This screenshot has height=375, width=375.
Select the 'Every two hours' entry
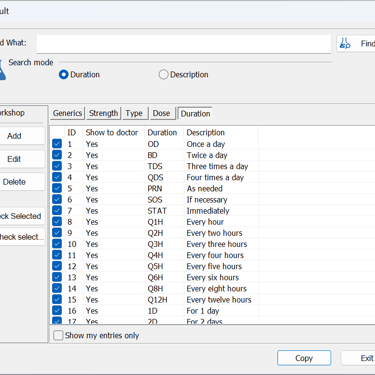tap(214, 233)
